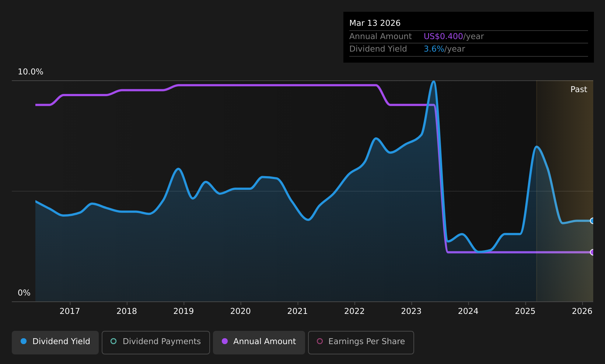605x364 pixels.
Task: Click the 2018 x-axis label
Action: pos(127,311)
